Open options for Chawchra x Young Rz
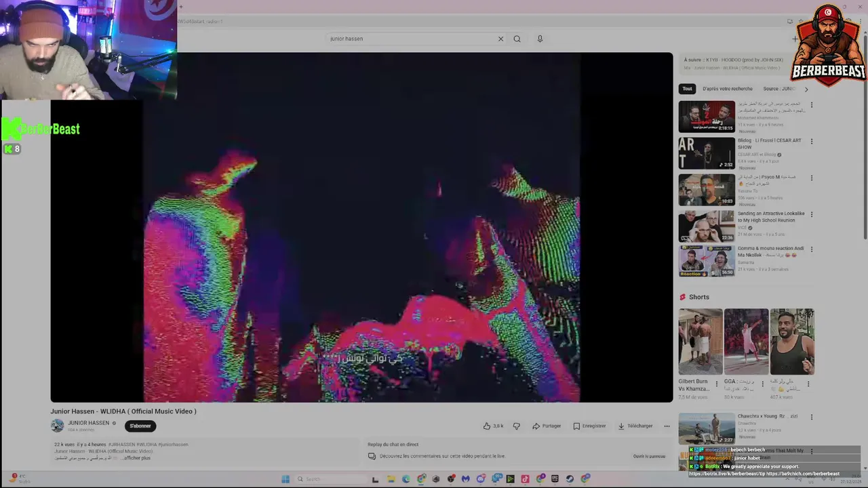 811,417
